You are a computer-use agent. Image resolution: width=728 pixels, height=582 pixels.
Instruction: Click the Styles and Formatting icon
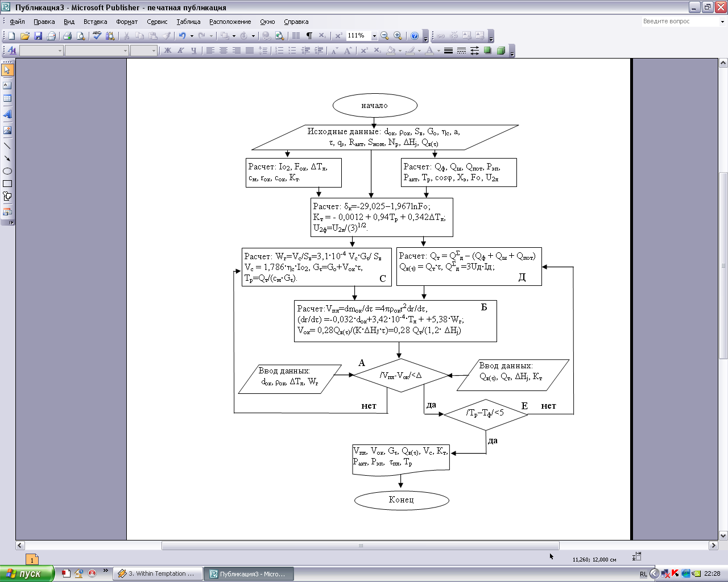(12, 51)
